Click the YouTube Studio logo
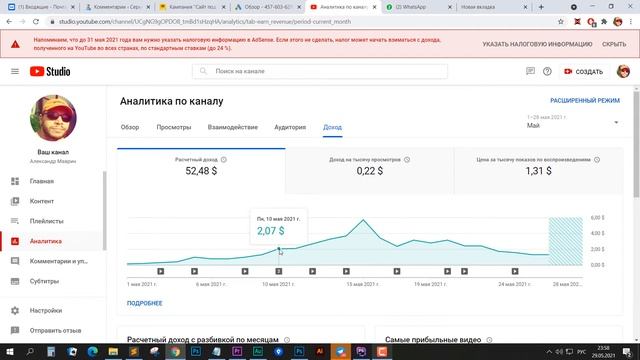Image resolution: width=640 pixels, height=360 pixels. [50, 71]
